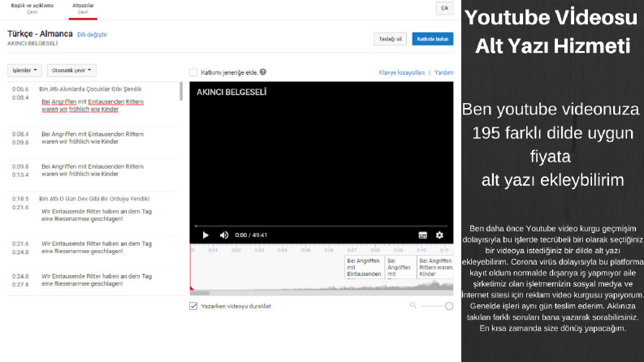Uncheck Yazarken videoyu duraklat checkbox
The width and height of the screenshot is (644, 362).
[x=193, y=306]
